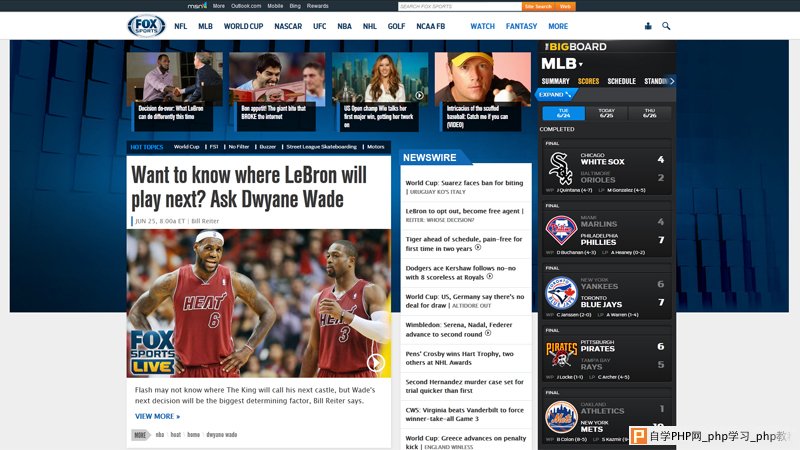Open NHL navigation item
Viewport: 800px width, 450px height.
click(369, 26)
